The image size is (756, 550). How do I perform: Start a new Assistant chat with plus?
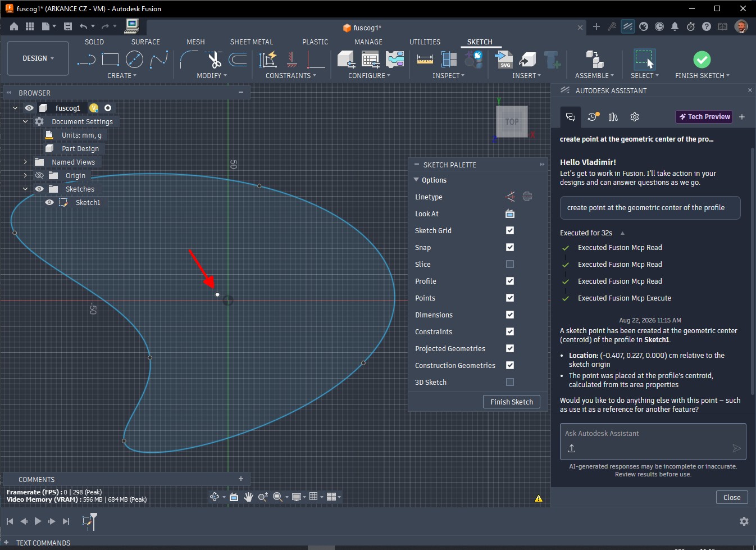coord(742,117)
